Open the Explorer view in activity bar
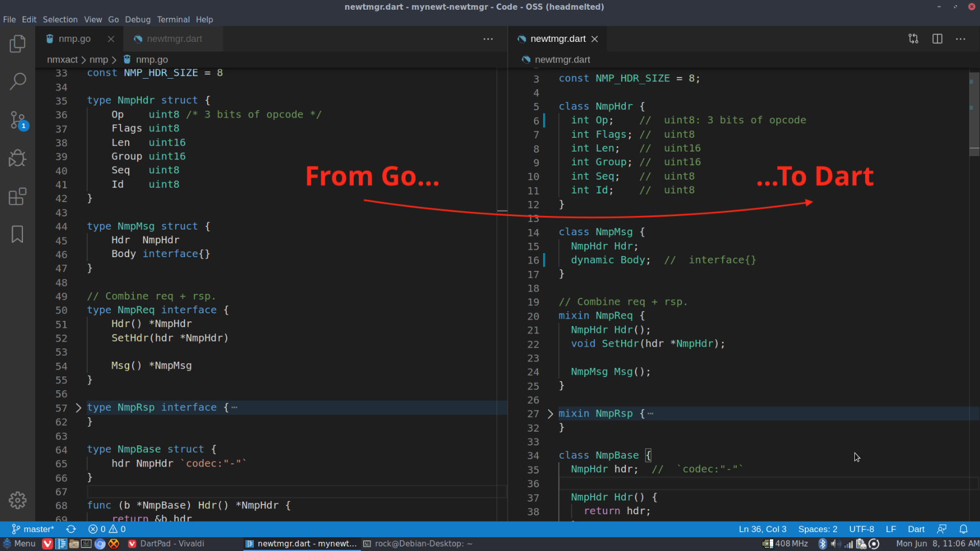 click(17, 44)
